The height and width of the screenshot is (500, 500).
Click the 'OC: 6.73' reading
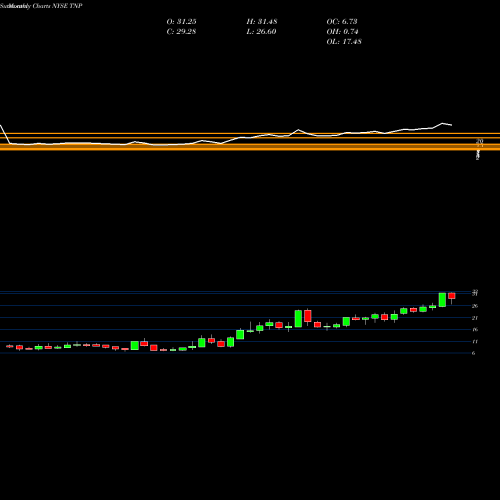click(342, 22)
